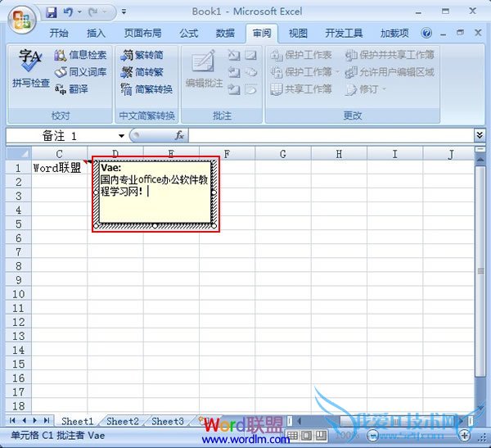Open 信息检索 research pane
This screenshot has height=448, width=491.
pyautogui.click(x=80, y=55)
